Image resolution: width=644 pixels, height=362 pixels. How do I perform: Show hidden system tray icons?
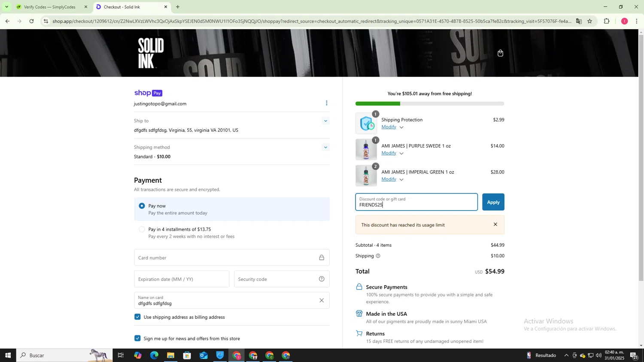click(566, 355)
